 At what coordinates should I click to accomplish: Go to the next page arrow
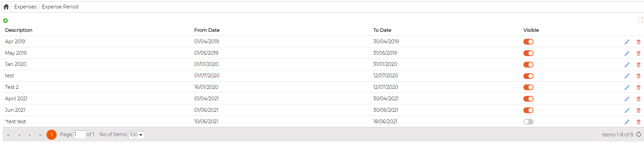click(30, 135)
